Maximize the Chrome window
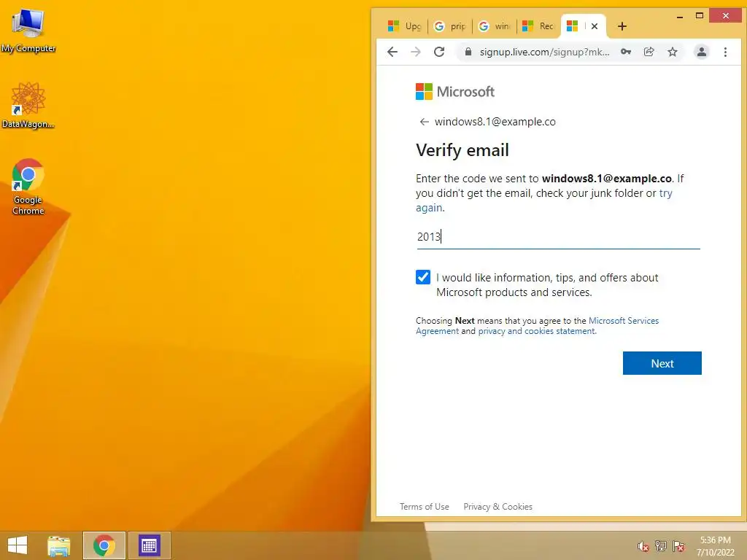Viewport: 747px width, 560px height. click(x=700, y=16)
